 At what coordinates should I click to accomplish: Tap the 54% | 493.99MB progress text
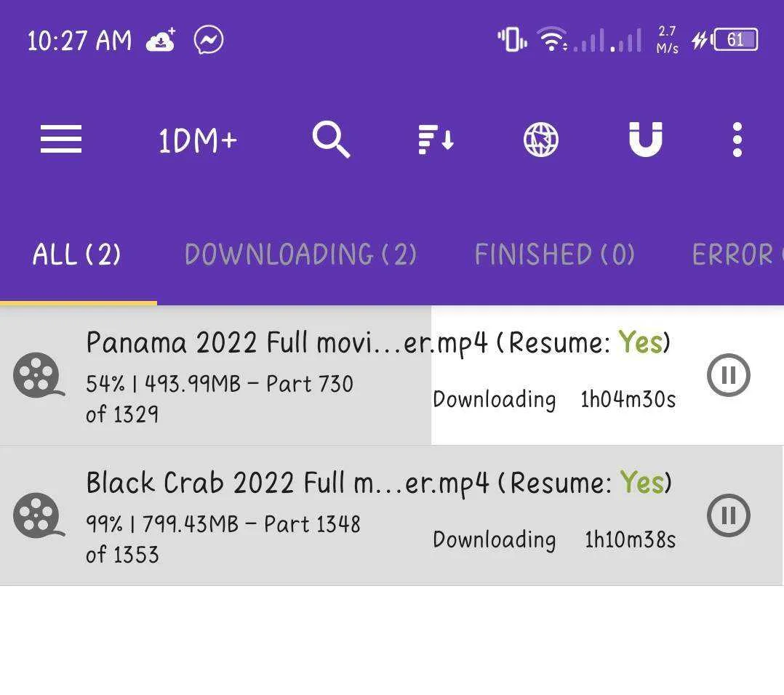(220, 398)
